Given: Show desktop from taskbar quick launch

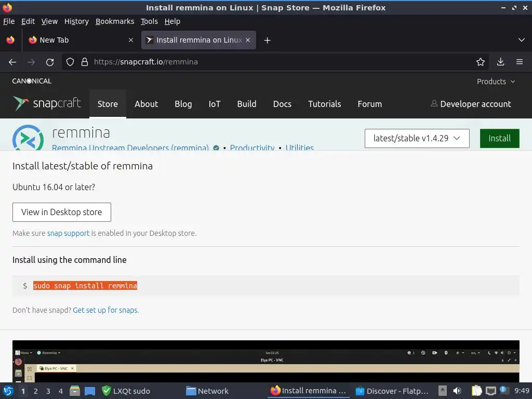Looking at the screenshot, I should pos(90,391).
